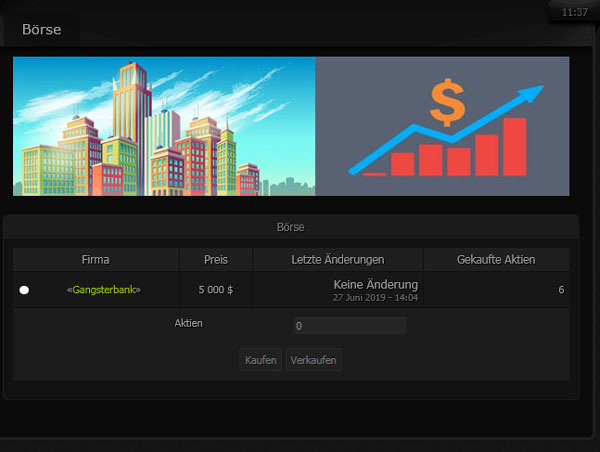
Task: Click the 5 000 $ price cell
Action: click(x=216, y=290)
